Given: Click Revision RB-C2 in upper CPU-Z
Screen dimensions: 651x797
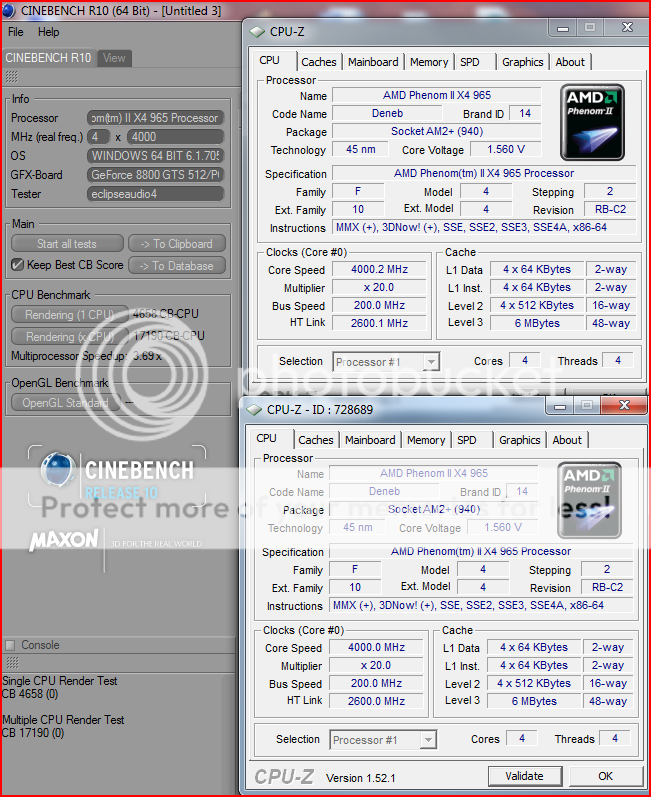Looking at the screenshot, I should tap(610, 209).
